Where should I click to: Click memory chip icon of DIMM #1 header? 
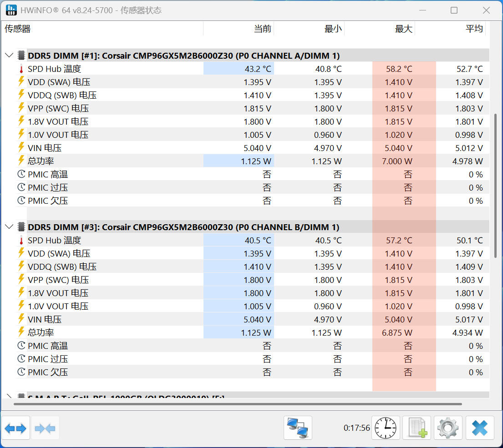[21, 55]
